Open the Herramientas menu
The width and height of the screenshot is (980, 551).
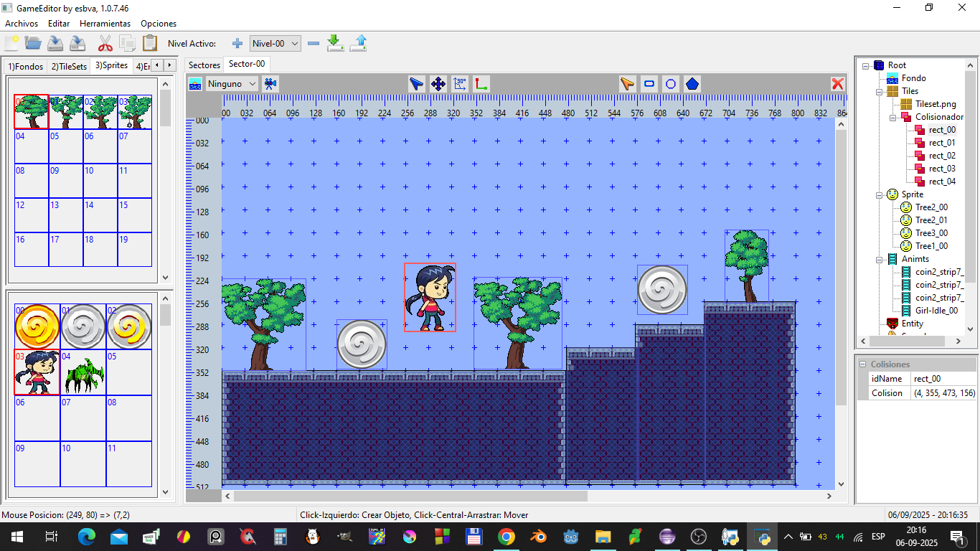click(x=105, y=24)
